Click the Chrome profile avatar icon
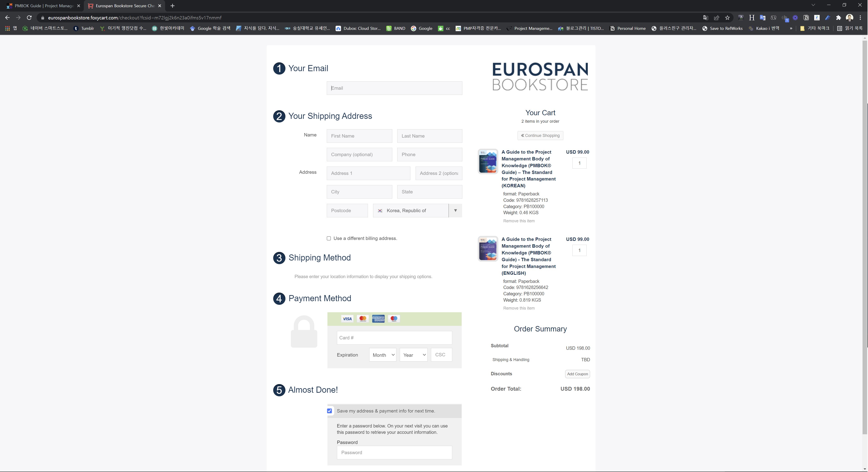This screenshot has width=868, height=472. tap(849, 18)
